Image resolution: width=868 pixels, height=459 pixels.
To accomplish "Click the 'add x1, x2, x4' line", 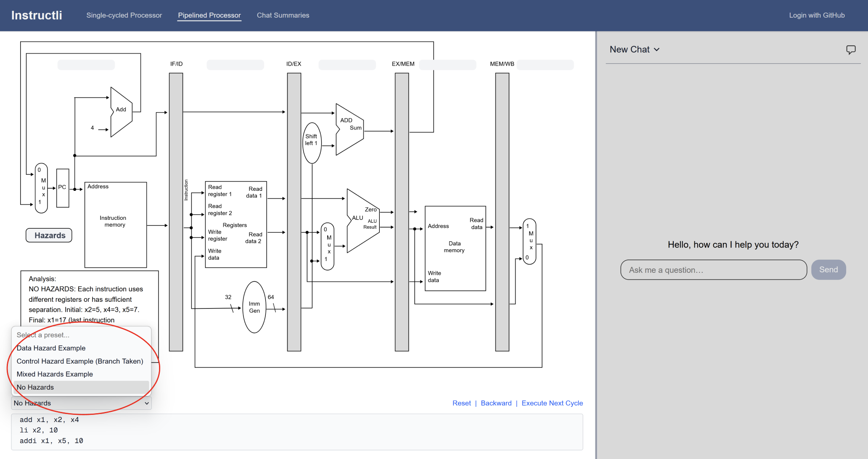I will point(49,419).
